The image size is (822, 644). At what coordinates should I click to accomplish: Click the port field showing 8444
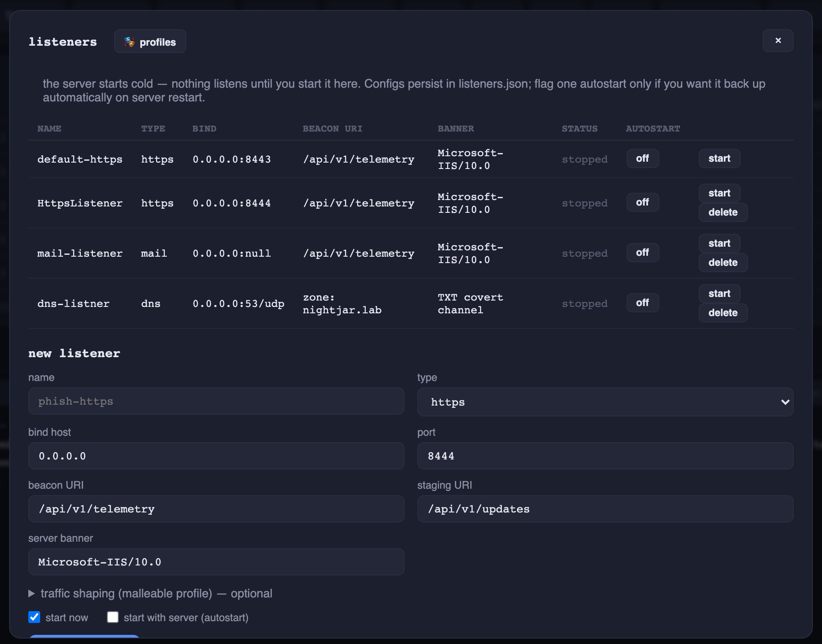(x=605, y=456)
